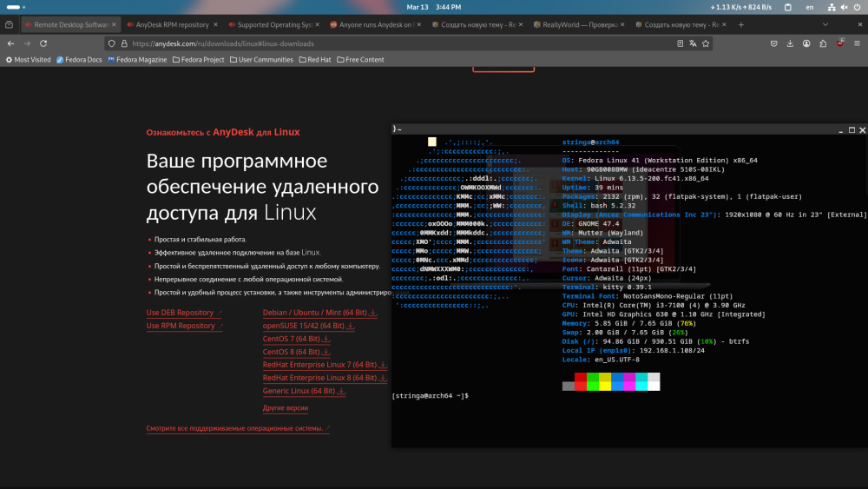Open the Fedora Docs bookmark
Viewport: 868px width, 489px height.
click(79, 60)
